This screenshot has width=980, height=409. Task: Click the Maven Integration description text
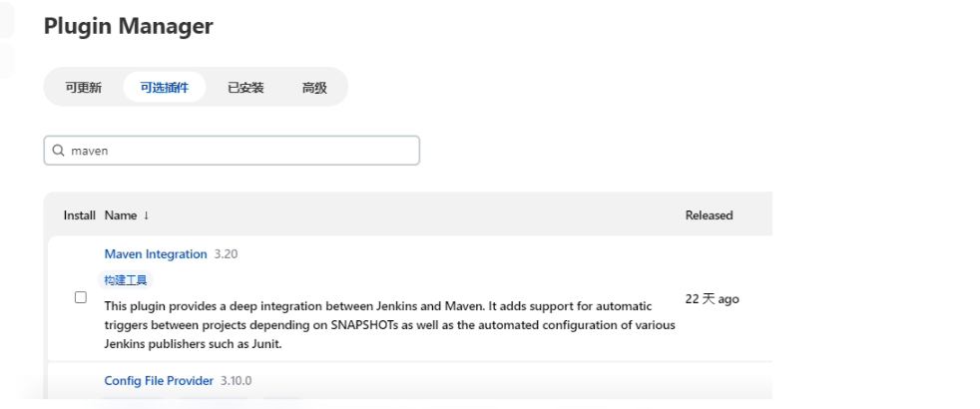point(389,325)
